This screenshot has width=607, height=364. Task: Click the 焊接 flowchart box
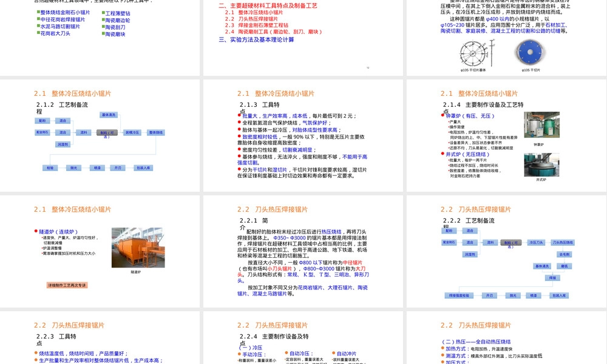(x=552, y=278)
